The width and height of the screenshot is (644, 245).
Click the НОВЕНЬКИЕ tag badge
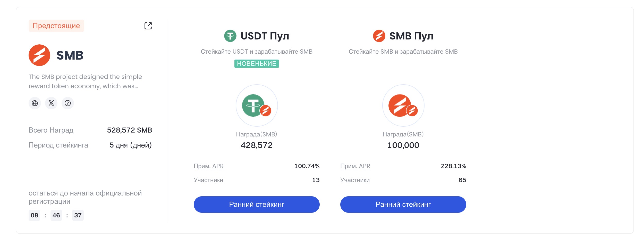[x=257, y=64]
